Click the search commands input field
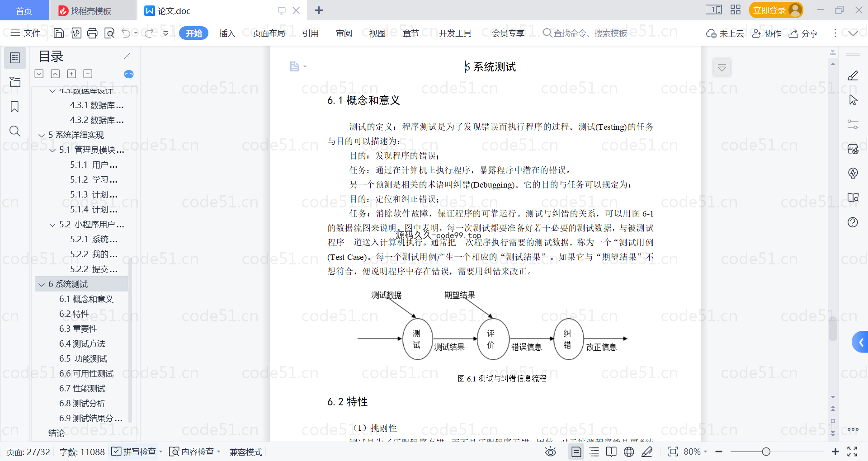Image resolution: width=868 pixels, height=461 pixels. click(585, 33)
